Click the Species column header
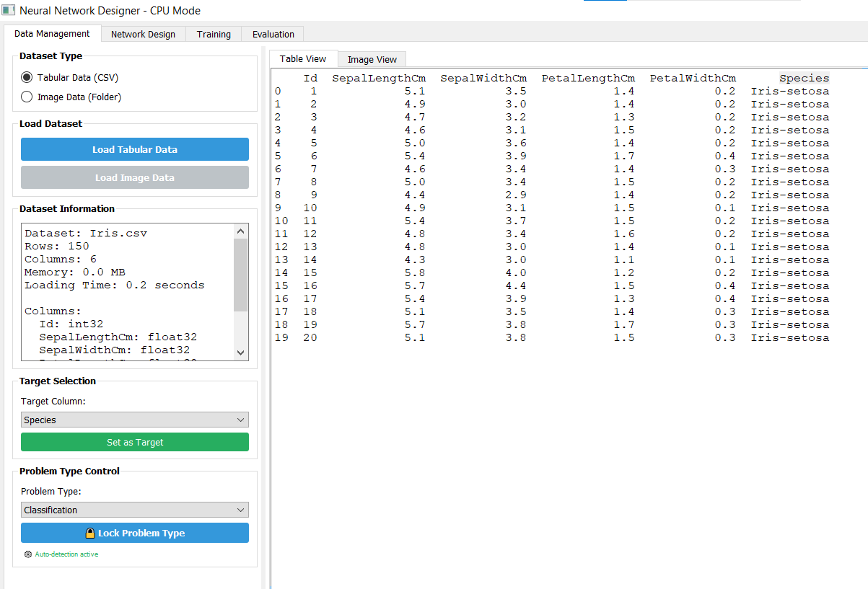 click(x=804, y=78)
